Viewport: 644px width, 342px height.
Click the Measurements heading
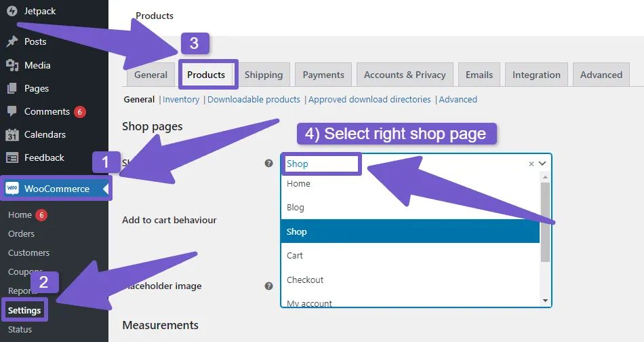[x=160, y=325]
